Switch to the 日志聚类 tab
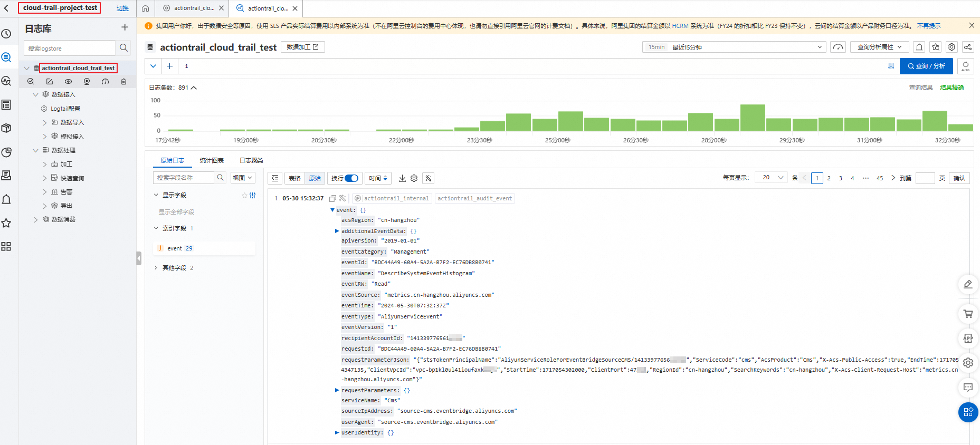980x445 pixels. pyautogui.click(x=251, y=160)
